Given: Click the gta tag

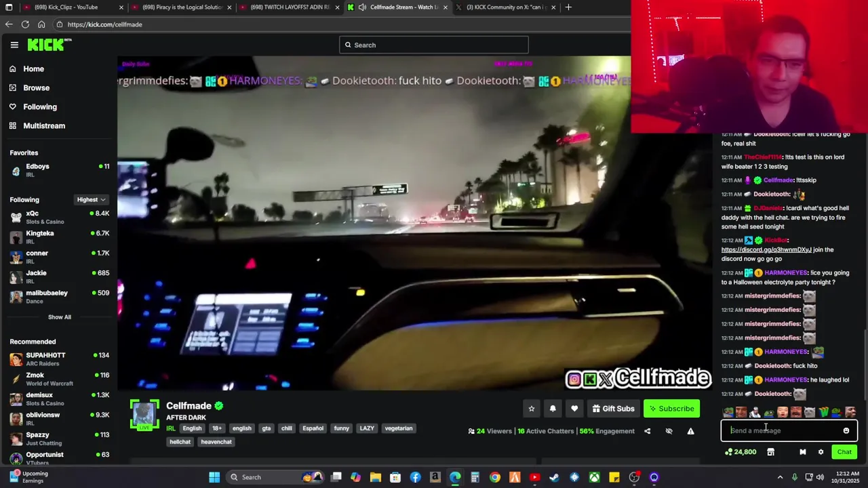Looking at the screenshot, I should coord(267,428).
